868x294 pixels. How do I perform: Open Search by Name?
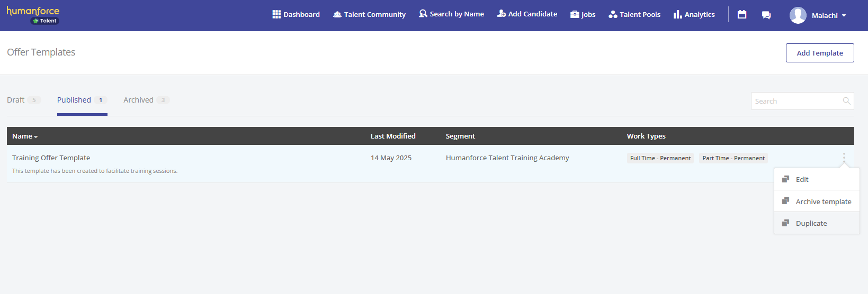(x=451, y=14)
